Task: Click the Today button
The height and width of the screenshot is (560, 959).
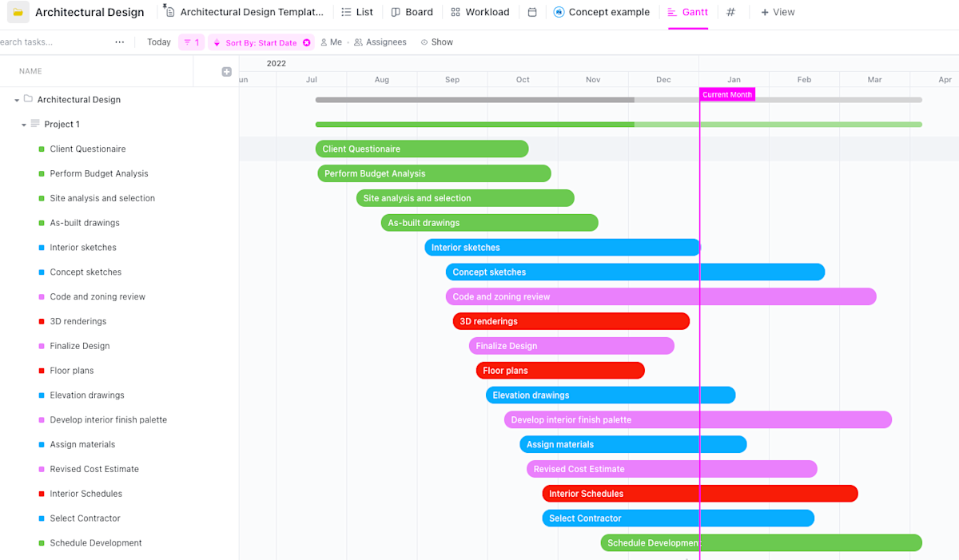Action: [x=158, y=42]
